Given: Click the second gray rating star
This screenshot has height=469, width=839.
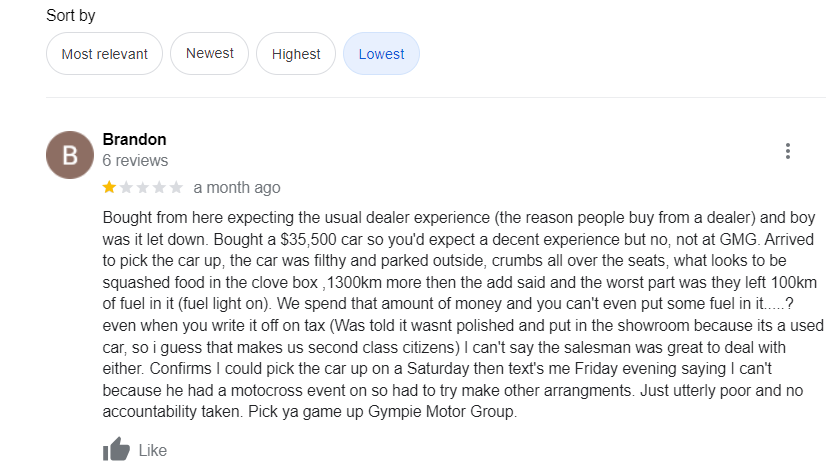Looking at the screenshot, I should (127, 187).
